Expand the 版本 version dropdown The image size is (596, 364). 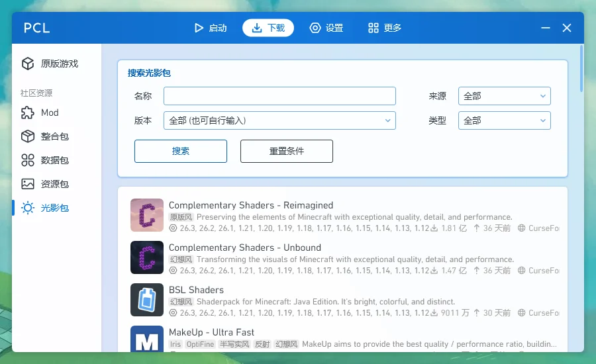click(x=279, y=120)
